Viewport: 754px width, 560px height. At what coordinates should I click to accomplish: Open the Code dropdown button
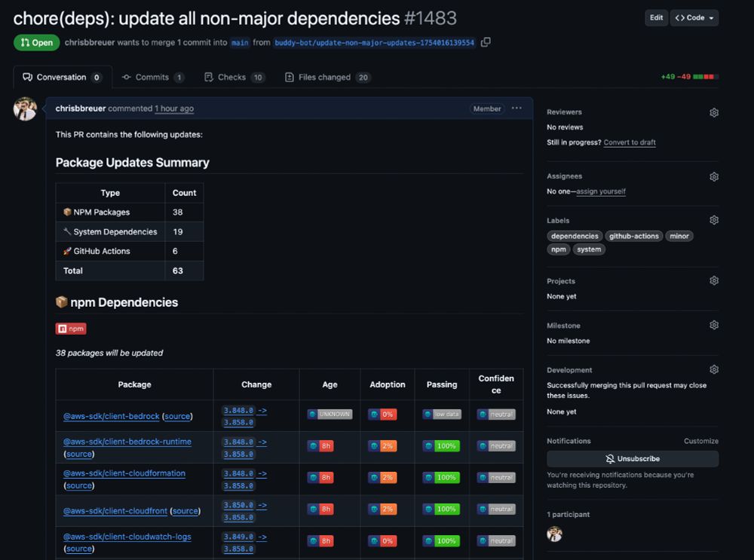(694, 18)
